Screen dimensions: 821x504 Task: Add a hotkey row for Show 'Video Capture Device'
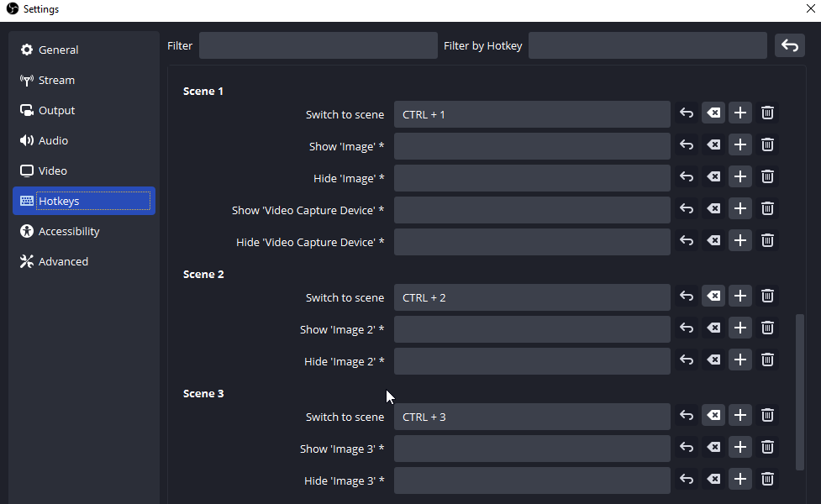[739, 209]
